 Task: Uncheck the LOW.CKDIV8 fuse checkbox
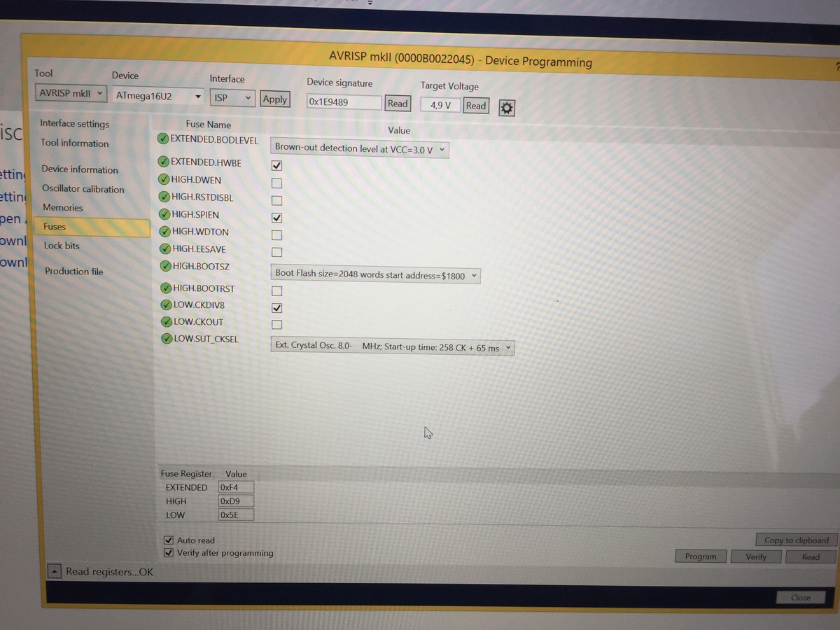click(276, 308)
